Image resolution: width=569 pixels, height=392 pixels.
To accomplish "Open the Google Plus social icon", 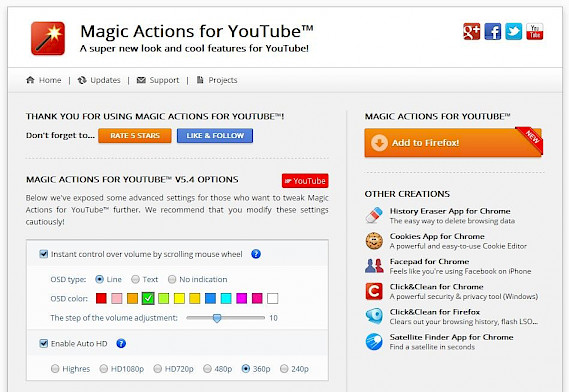I will point(472,31).
